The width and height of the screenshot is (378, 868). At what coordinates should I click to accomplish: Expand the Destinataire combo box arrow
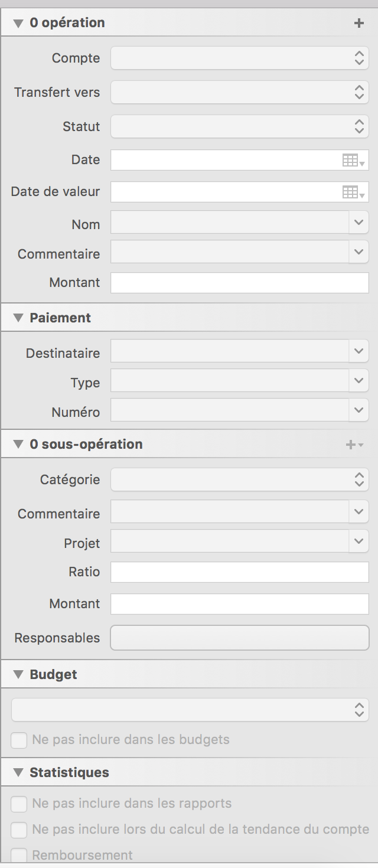pos(359,351)
